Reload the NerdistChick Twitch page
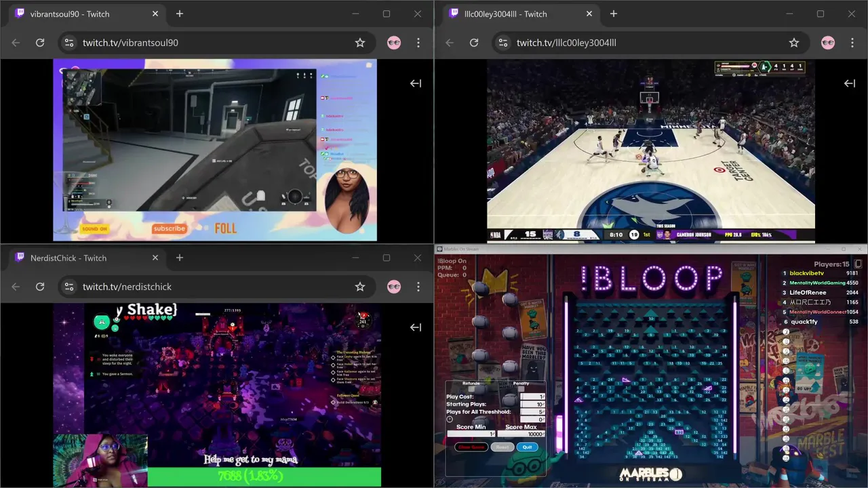Viewport: 868px width, 488px height. [x=40, y=287]
